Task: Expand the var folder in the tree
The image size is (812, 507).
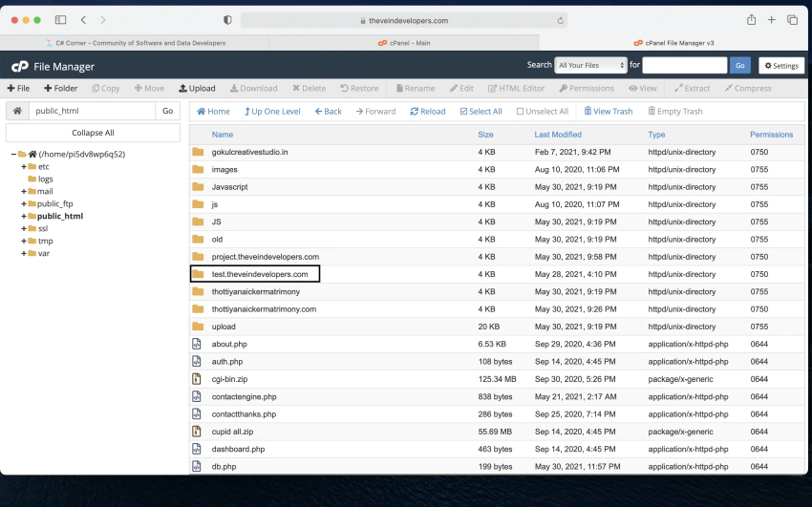Action: 24,253
